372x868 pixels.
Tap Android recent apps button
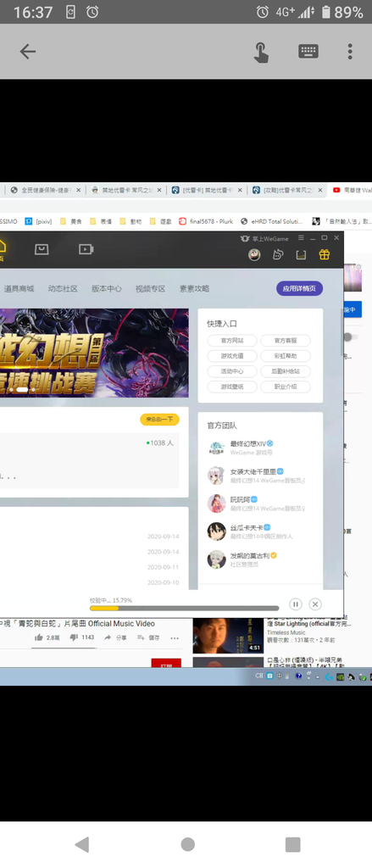coord(293,844)
